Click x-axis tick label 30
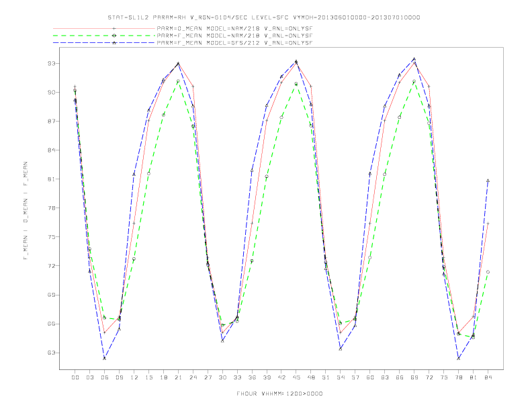Viewport: 532px width, 411px height. coord(222,377)
